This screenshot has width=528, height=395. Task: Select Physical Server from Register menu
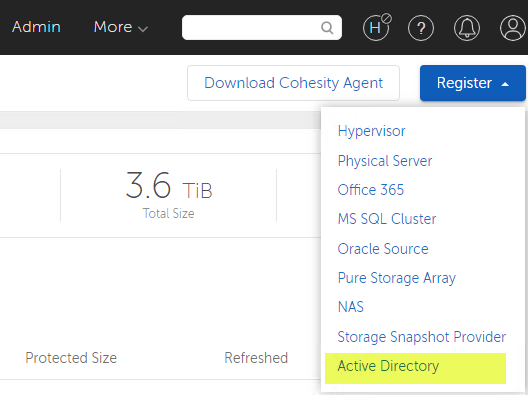point(385,161)
